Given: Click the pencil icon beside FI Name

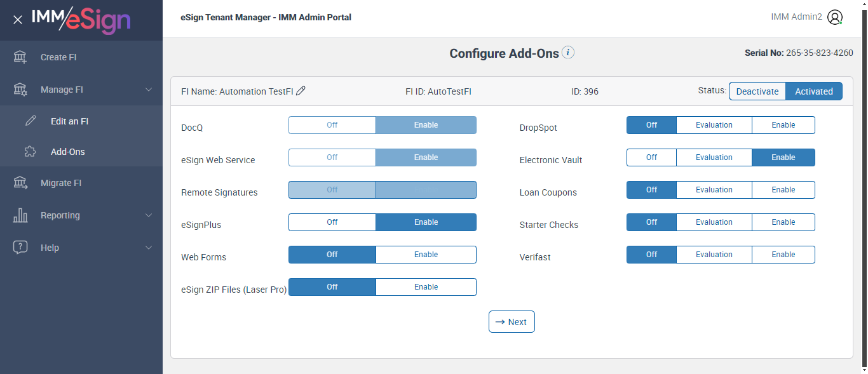Looking at the screenshot, I should 301,91.
